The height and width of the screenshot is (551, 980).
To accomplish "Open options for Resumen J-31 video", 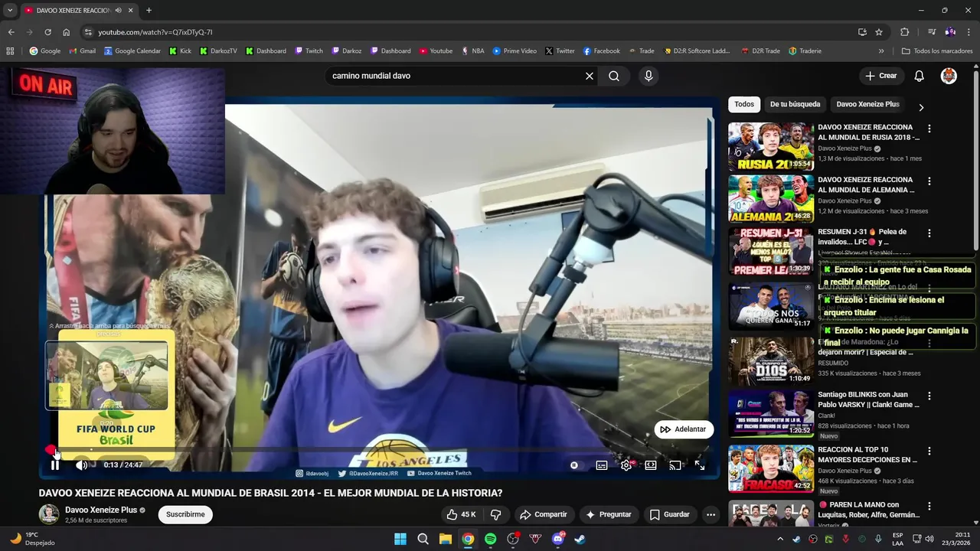I will tap(929, 233).
